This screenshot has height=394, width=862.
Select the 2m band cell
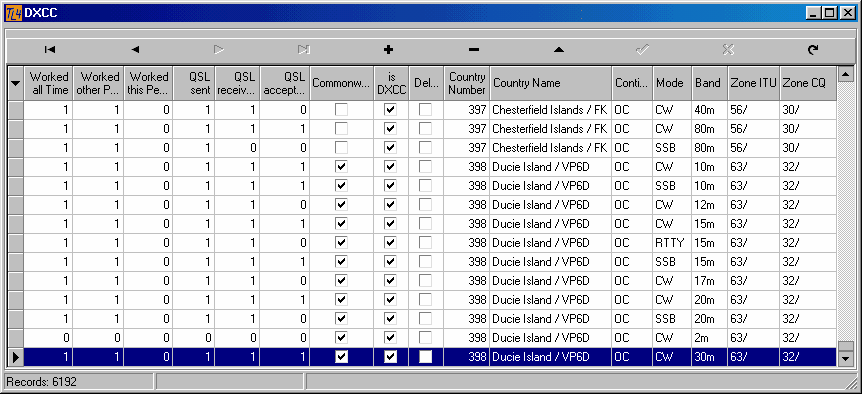[710, 338]
